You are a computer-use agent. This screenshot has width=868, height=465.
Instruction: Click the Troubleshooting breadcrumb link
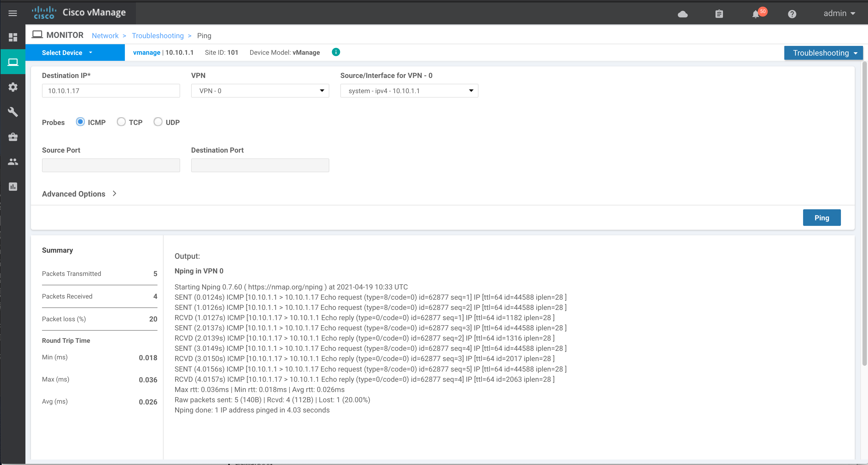[x=157, y=36]
